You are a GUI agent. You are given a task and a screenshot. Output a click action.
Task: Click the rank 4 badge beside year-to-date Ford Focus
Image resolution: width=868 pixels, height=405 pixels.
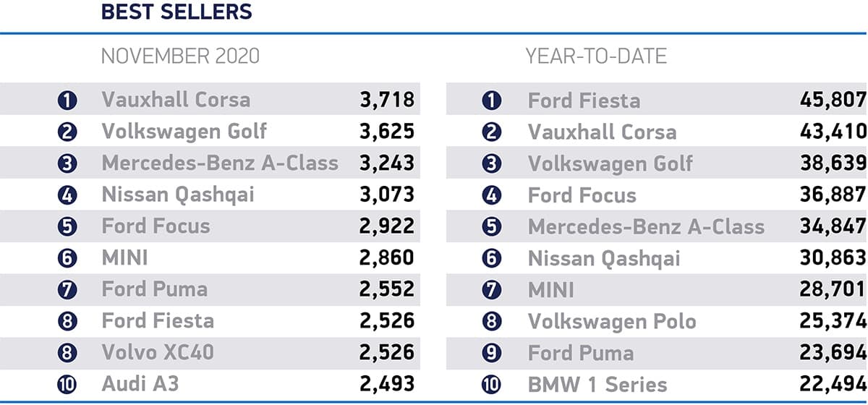[492, 195]
